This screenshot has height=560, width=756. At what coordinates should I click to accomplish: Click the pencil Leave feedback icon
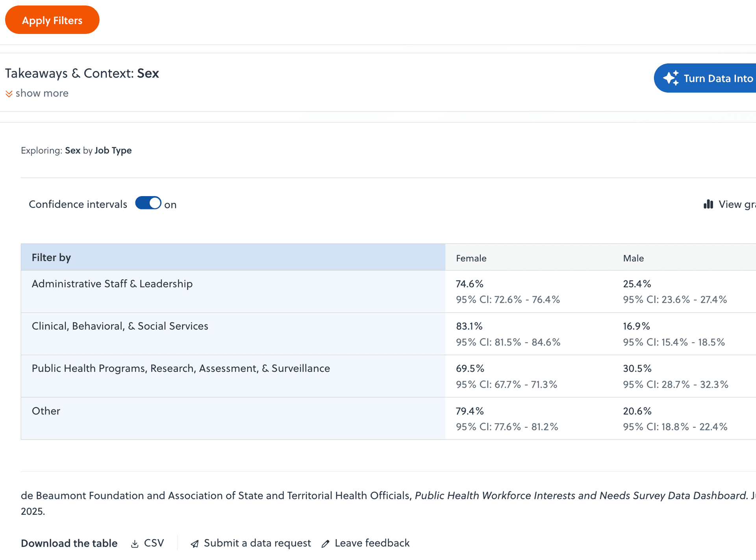(325, 544)
